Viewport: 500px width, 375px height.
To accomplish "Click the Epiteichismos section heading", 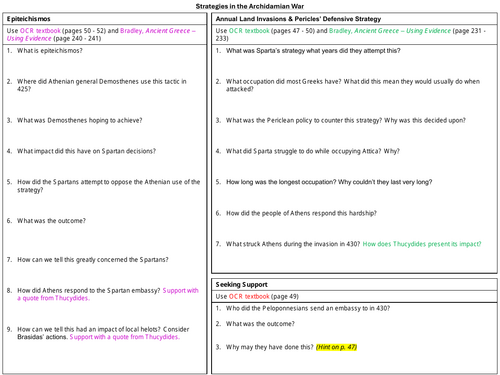I will tap(28, 19).
